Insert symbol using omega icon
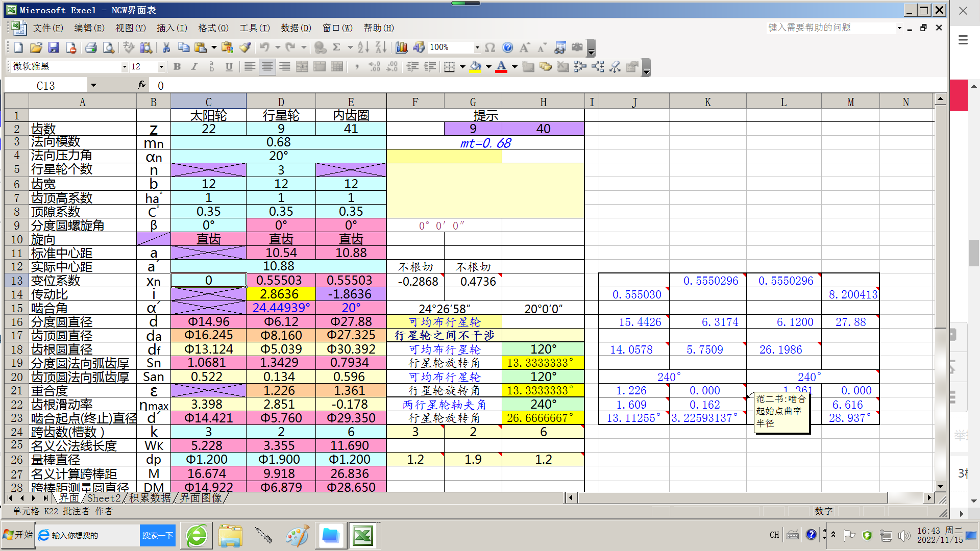The image size is (980, 551). 490,47
